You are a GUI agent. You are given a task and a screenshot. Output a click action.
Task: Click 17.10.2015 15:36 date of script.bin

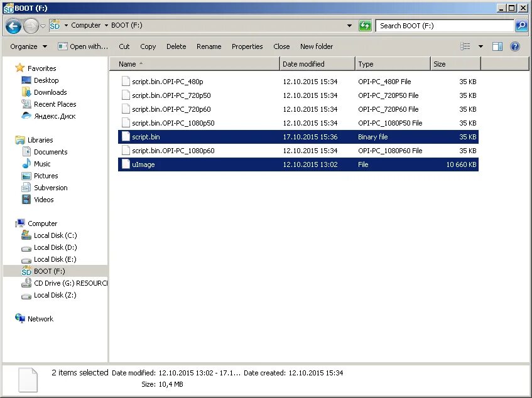point(310,137)
